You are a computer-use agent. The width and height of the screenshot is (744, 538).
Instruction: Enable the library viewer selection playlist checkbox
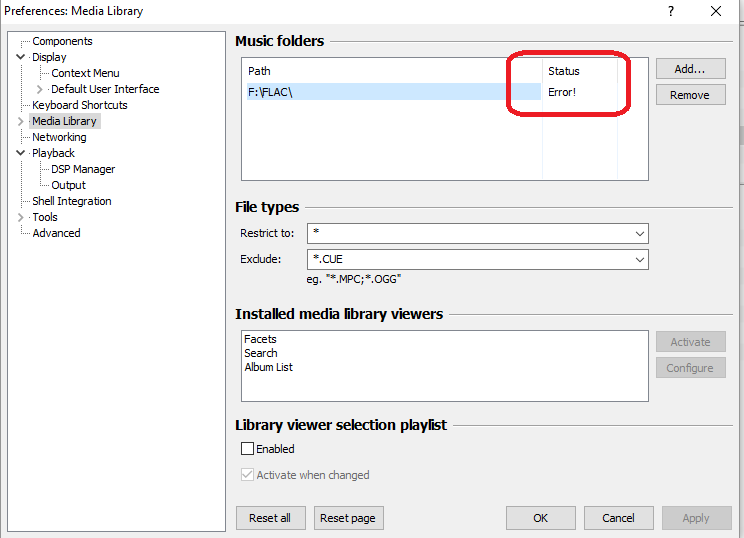pyautogui.click(x=248, y=449)
